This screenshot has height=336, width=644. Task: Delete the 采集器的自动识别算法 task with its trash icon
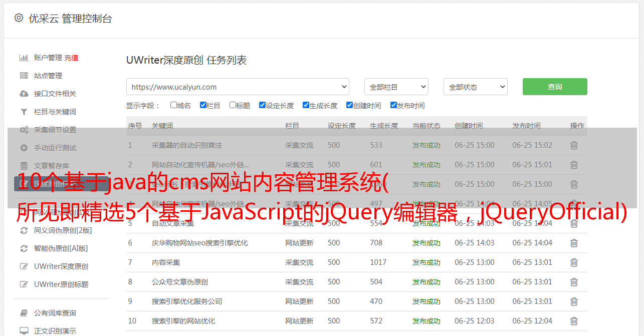[574, 145]
